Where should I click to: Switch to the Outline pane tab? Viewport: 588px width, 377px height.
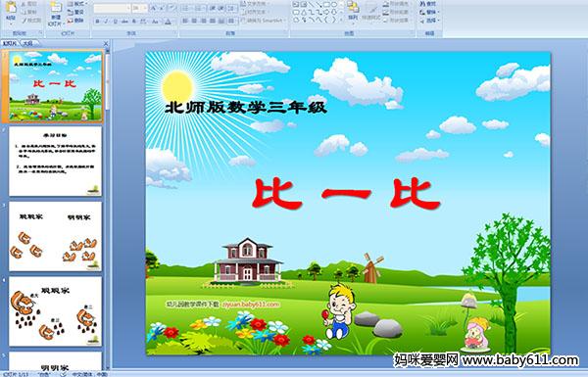[x=28, y=43]
